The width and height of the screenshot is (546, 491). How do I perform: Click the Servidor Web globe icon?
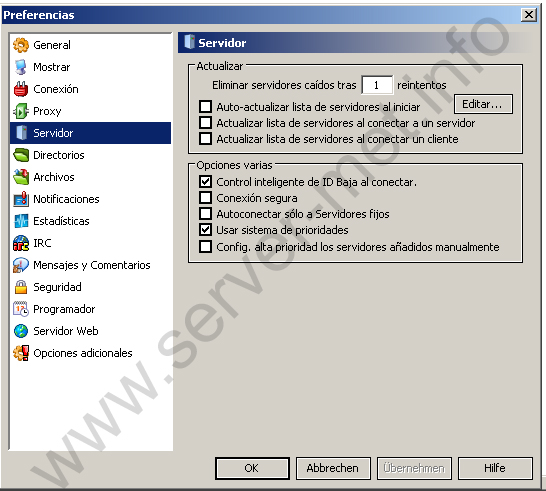click(x=21, y=331)
